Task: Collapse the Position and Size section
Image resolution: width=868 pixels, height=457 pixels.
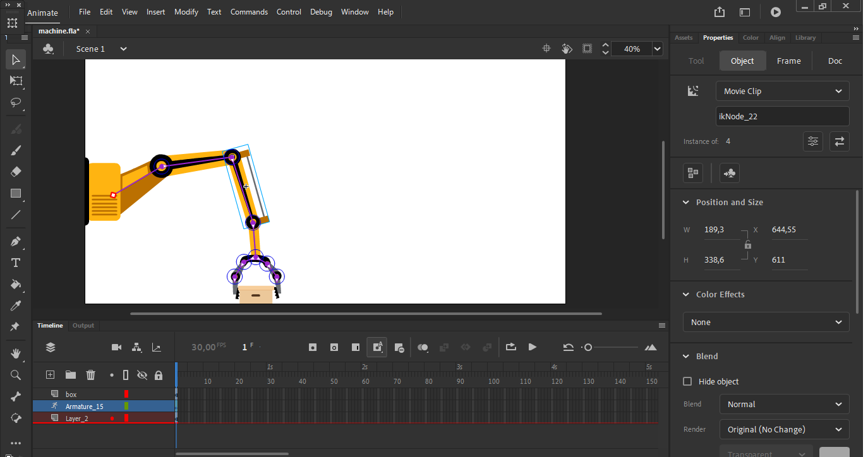Action: 686,202
